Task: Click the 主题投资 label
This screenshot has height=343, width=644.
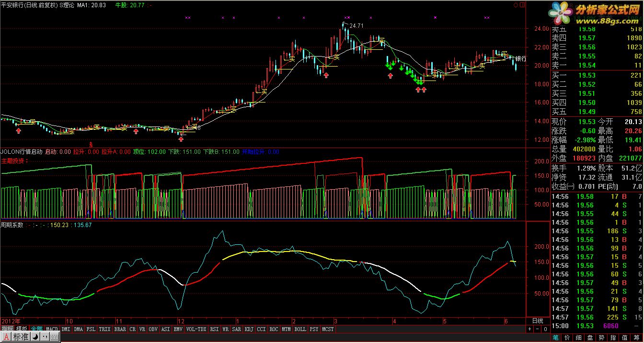Action: (x=14, y=160)
